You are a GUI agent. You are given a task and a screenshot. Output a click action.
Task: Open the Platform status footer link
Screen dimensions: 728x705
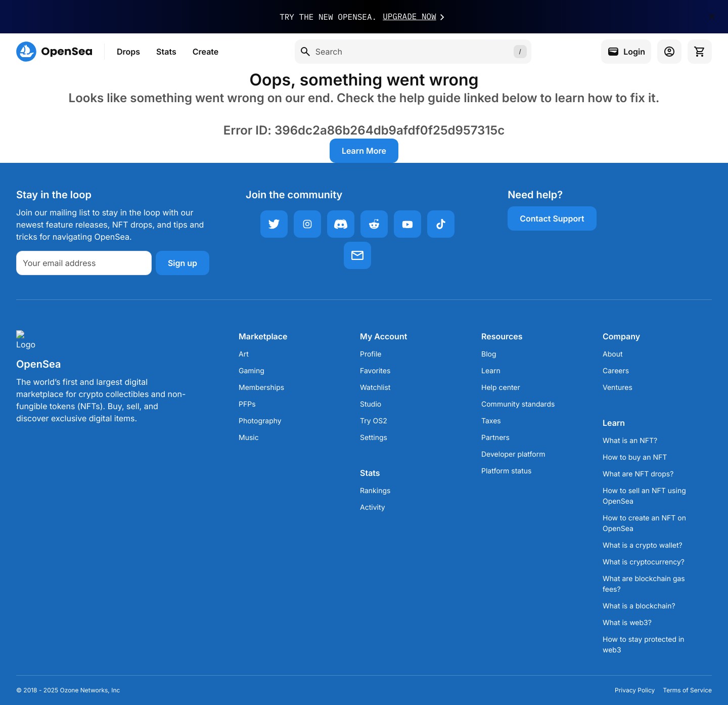(x=506, y=471)
